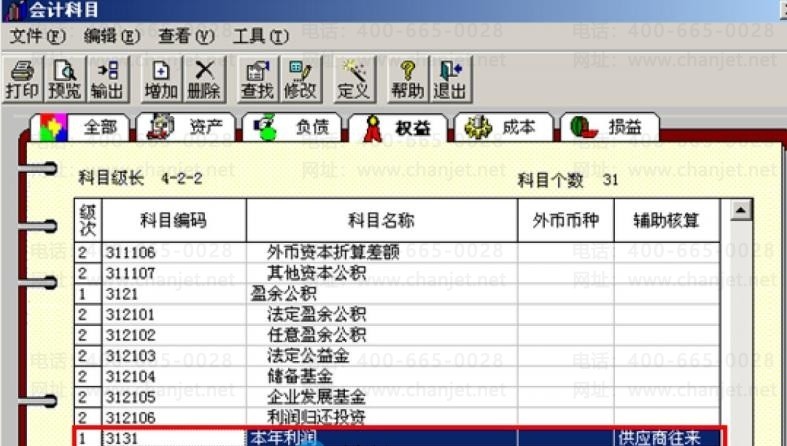
Task: Click the 修改 edit icon
Action: [300, 80]
